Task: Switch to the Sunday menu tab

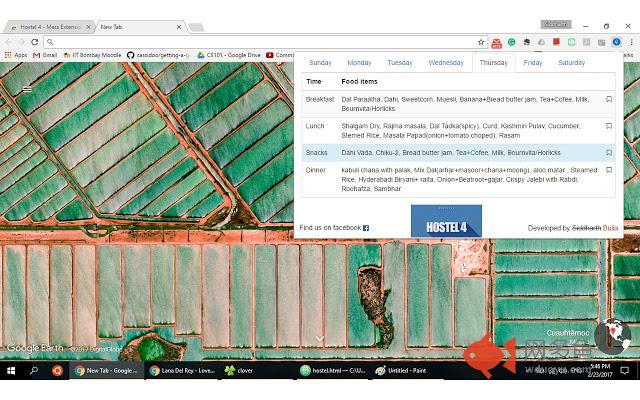Action: click(x=320, y=63)
